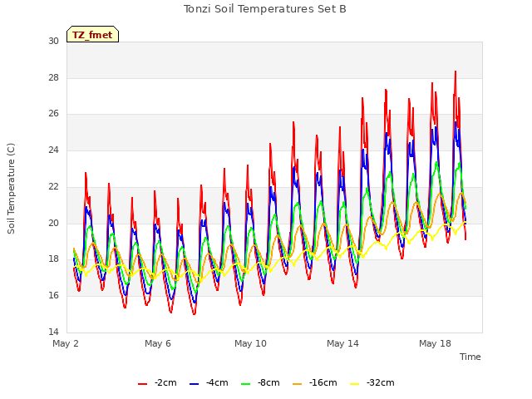
Task: Click the 18 y-axis tick label
Action: [53, 259]
